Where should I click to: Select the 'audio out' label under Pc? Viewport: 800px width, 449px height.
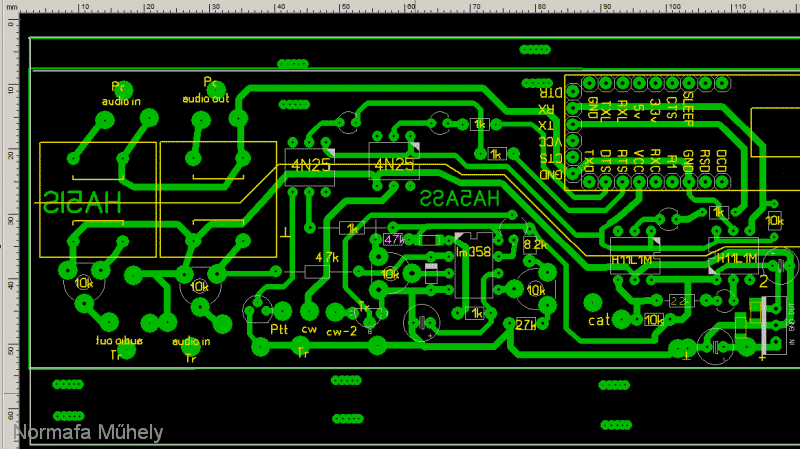click(x=206, y=98)
